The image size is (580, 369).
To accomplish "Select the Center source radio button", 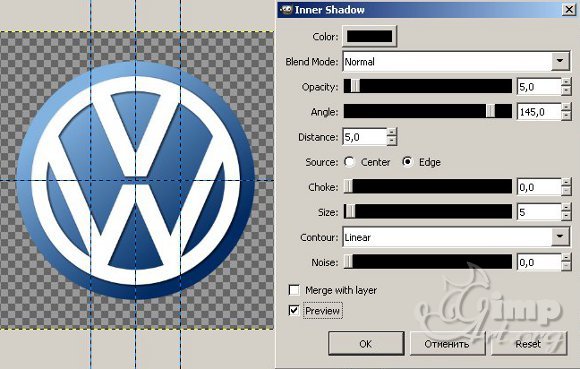I will click(349, 162).
